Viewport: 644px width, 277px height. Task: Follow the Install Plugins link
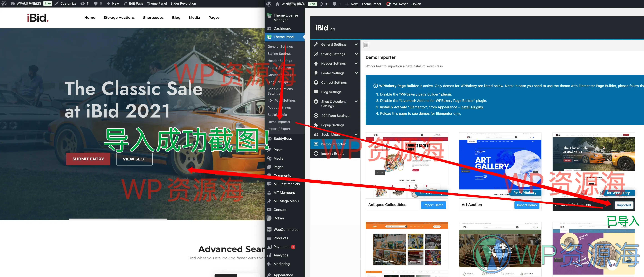(x=472, y=107)
